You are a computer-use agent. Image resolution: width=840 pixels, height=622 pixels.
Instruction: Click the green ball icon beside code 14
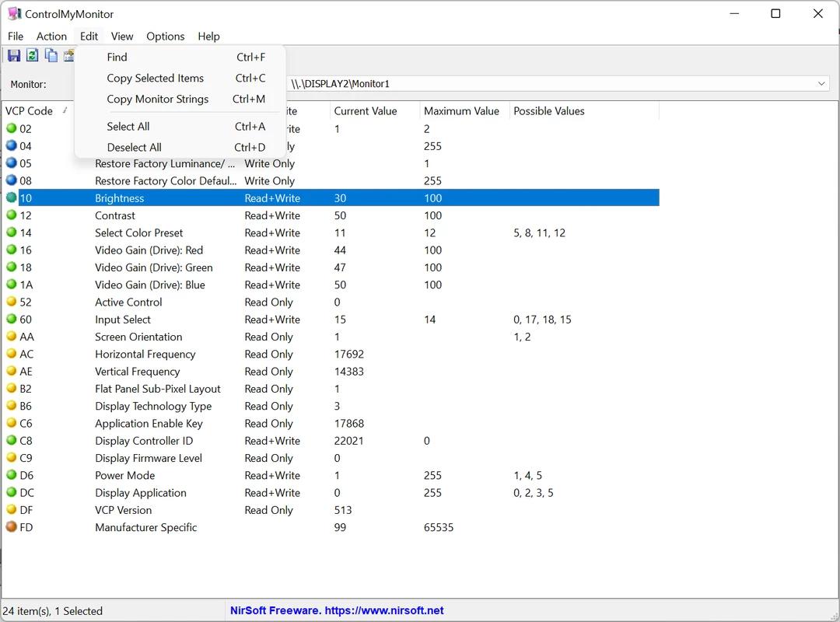click(11, 232)
